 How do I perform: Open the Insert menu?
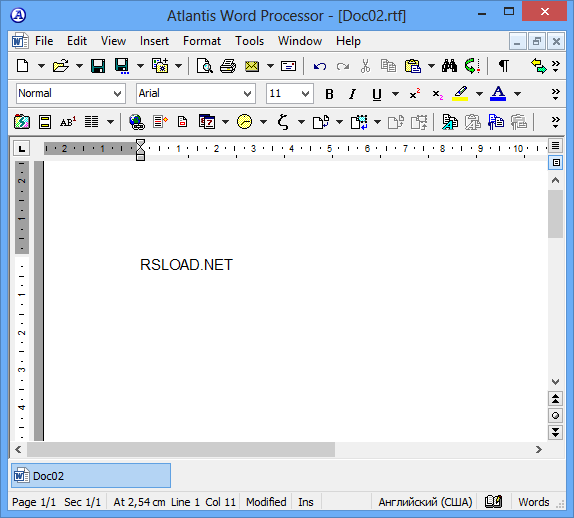(154, 41)
